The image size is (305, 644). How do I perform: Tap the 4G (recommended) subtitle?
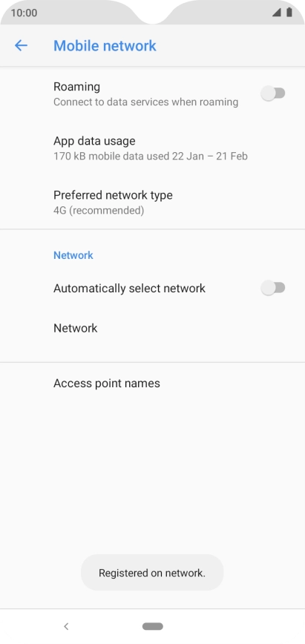point(99,211)
